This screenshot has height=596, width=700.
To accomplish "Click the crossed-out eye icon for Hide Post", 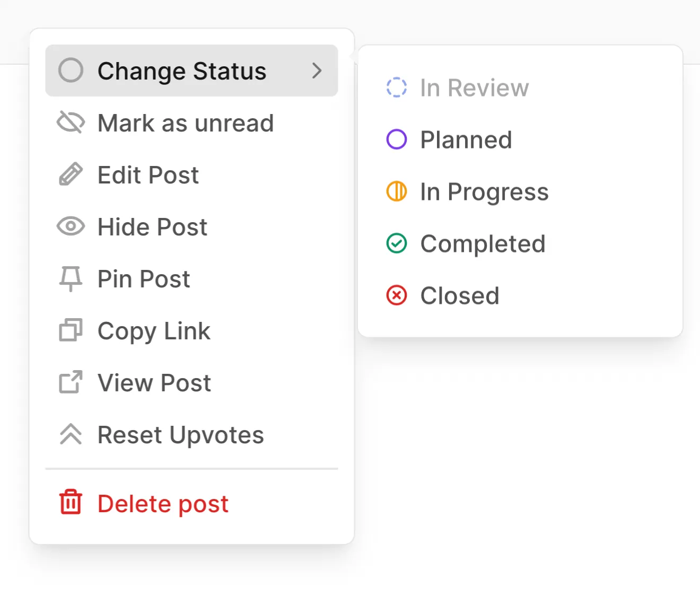I will 71,226.
